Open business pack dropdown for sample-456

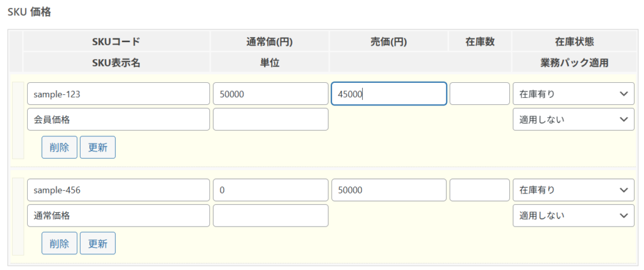[x=573, y=215]
